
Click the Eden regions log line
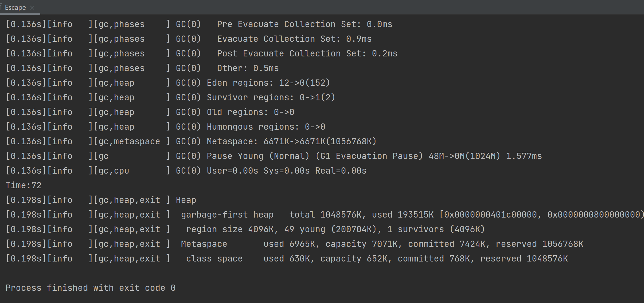(x=268, y=83)
